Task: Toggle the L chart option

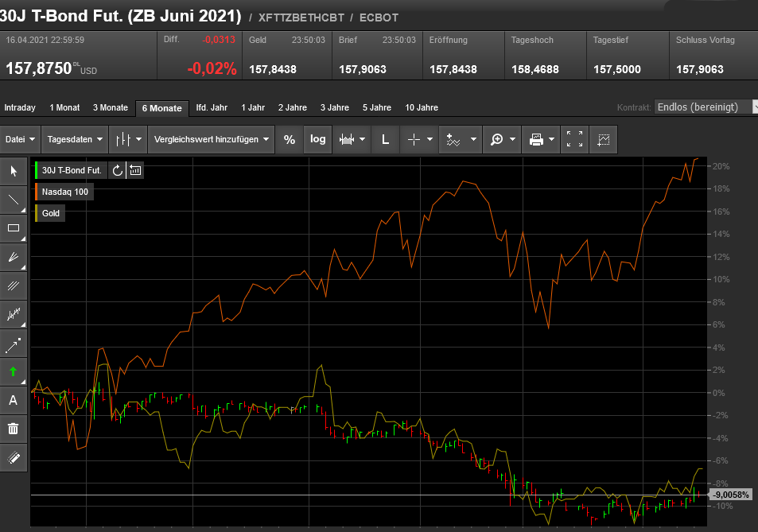Action: (x=385, y=139)
